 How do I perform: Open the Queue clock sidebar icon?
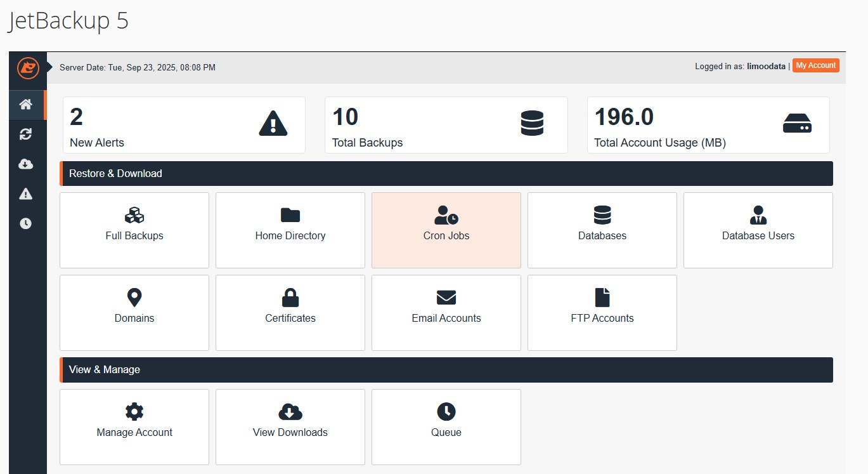point(26,223)
